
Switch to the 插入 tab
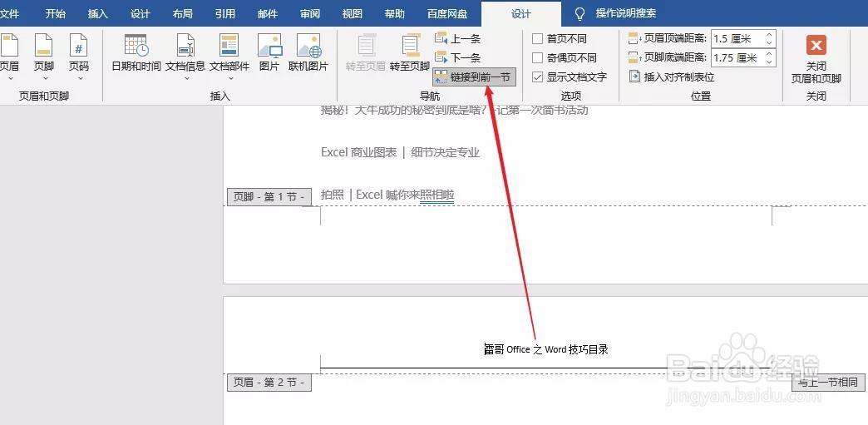pos(98,14)
